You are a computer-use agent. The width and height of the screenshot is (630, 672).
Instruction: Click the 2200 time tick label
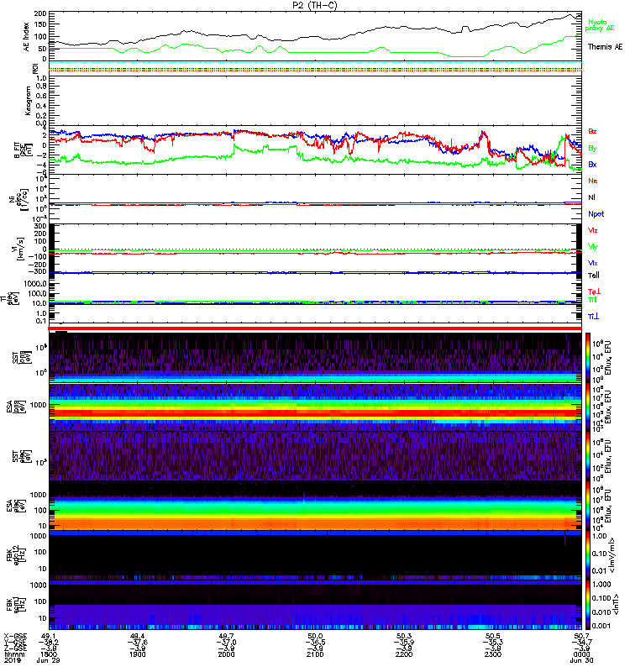(404, 654)
